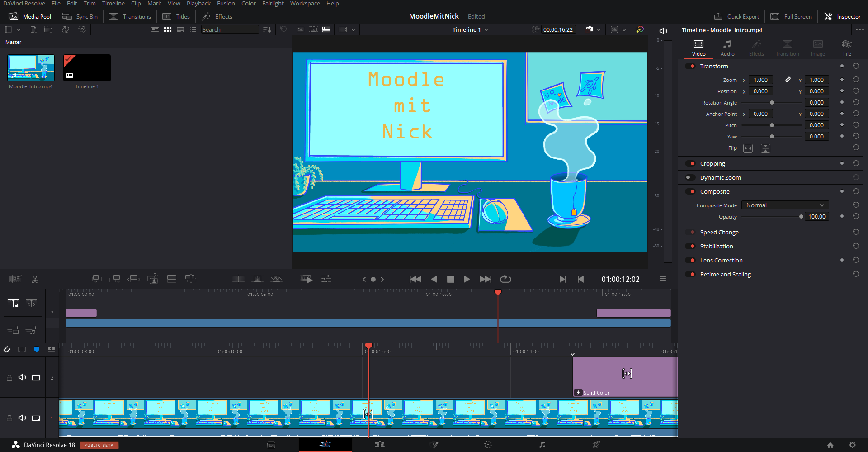Viewport: 868px width, 452px height.
Task: Mute audio on timeline track 2
Action: click(22, 377)
